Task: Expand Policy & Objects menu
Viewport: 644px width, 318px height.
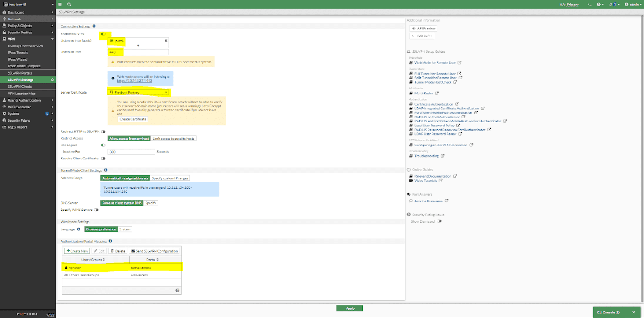Action: point(27,26)
